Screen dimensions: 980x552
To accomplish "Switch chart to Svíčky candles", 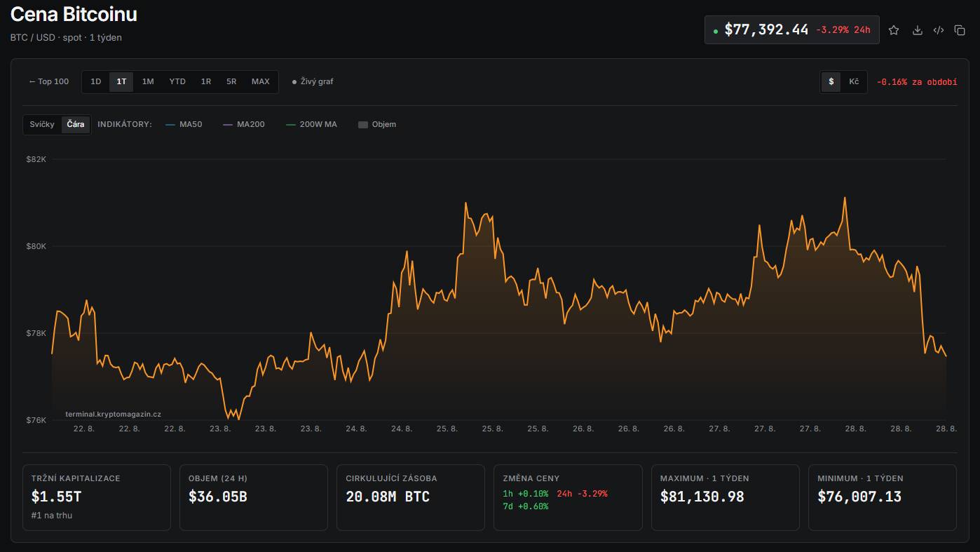I will pos(42,124).
